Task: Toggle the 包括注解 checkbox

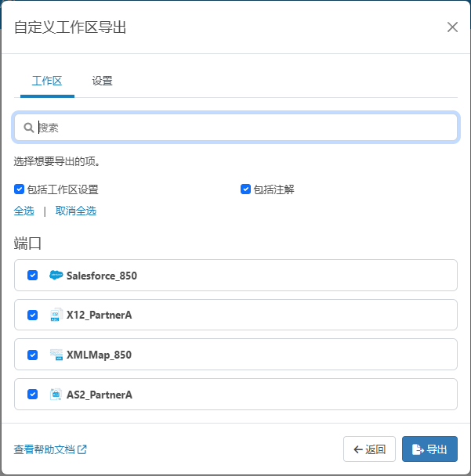Action: click(x=245, y=189)
